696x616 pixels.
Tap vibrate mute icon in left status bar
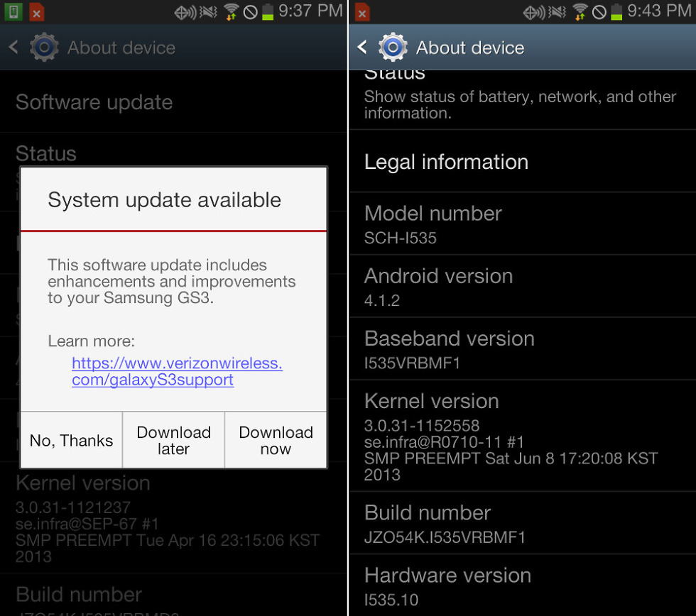coord(208,12)
